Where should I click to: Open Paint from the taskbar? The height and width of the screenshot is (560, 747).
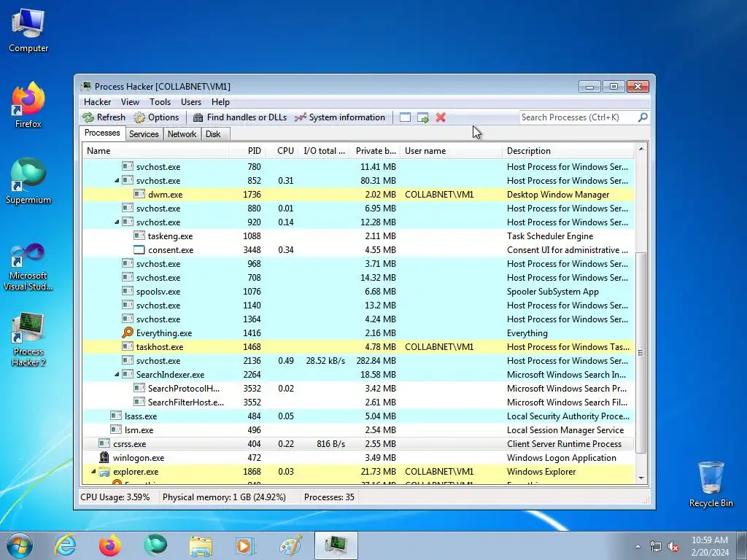[290, 545]
